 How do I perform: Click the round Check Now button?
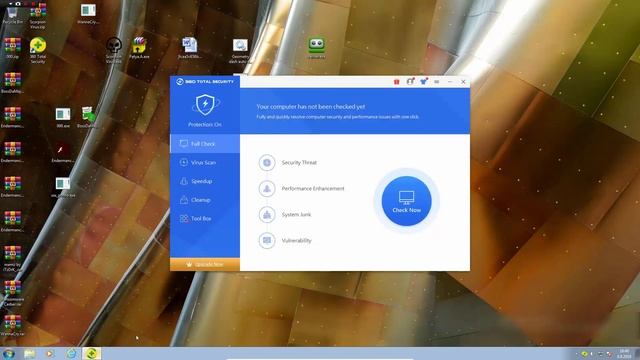click(x=407, y=201)
